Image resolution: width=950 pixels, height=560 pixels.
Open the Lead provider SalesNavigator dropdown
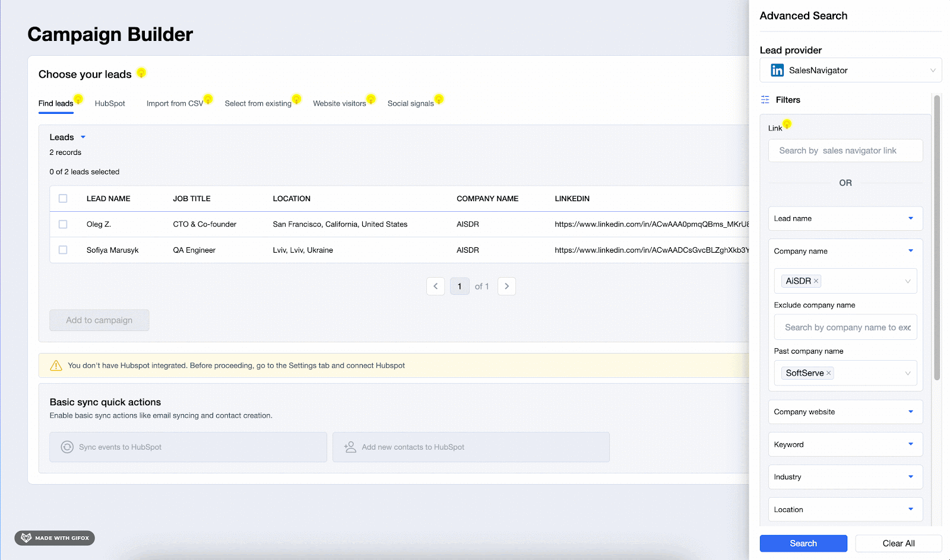(851, 70)
